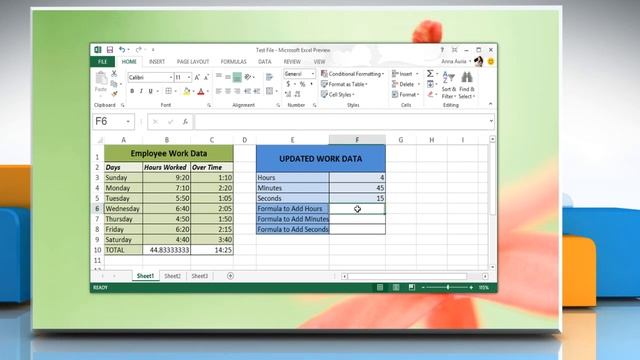
Task: Click the Clear eraser icon
Action: click(x=430, y=94)
